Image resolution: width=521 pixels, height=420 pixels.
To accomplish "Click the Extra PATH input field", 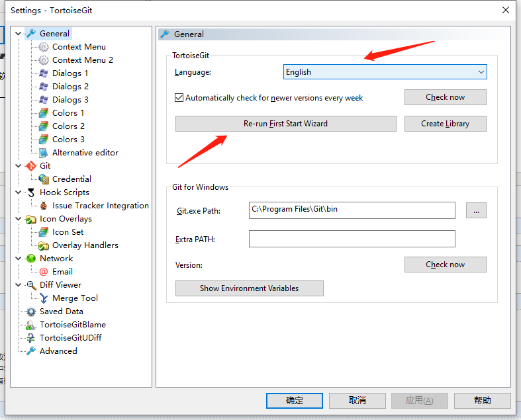I will click(352, 239).
